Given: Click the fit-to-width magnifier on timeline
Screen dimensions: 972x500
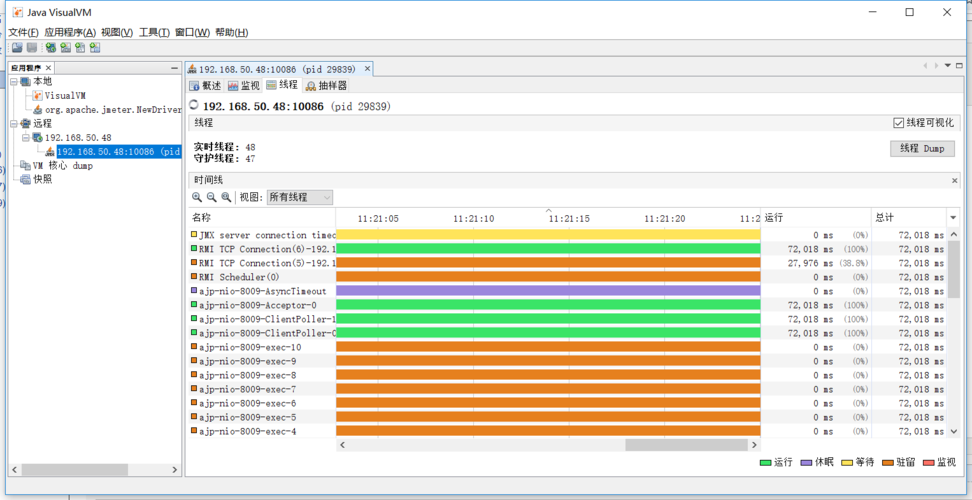Looking at the screenshot, I should click(226, 197).
